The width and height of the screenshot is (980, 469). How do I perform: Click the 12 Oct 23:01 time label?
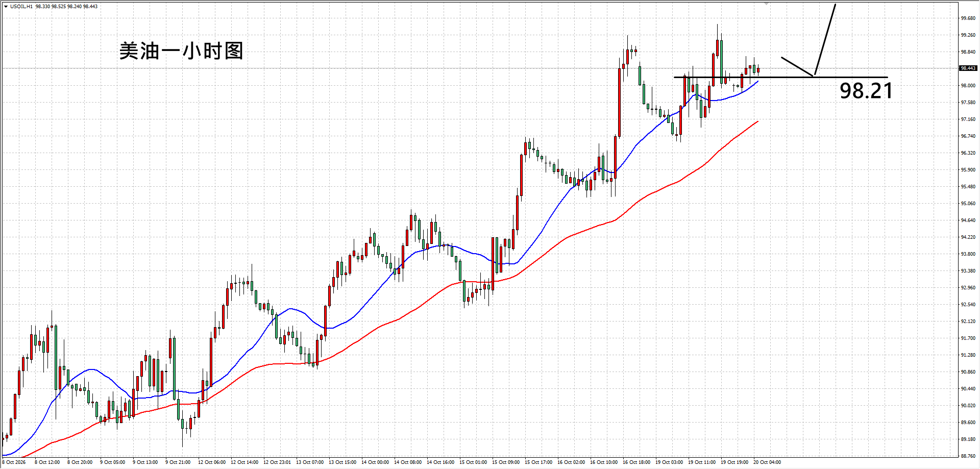pos(277,462)
